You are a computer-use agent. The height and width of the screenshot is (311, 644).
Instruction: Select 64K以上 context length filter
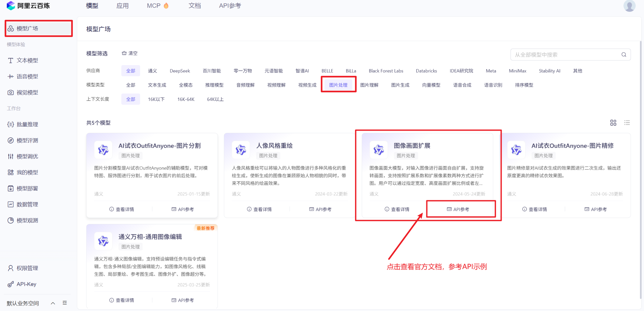click(x=215, y=99)
